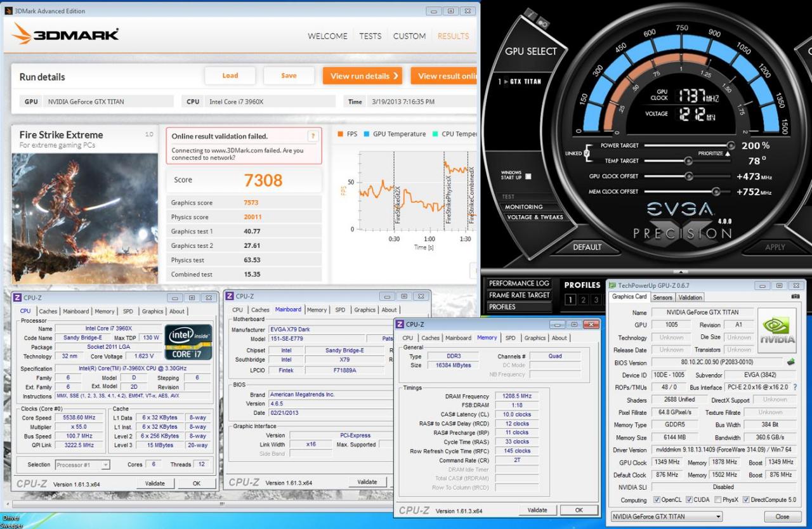812x529 pixels.
Task: Toggle the PhysX checkbox in GPU-Z
Action: (717, 500)
